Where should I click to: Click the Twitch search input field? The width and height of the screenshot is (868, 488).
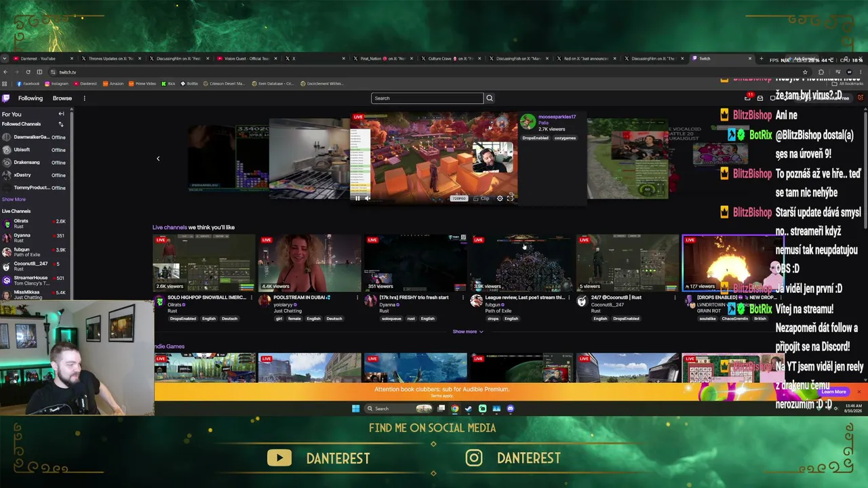click(x=427, y=98)
